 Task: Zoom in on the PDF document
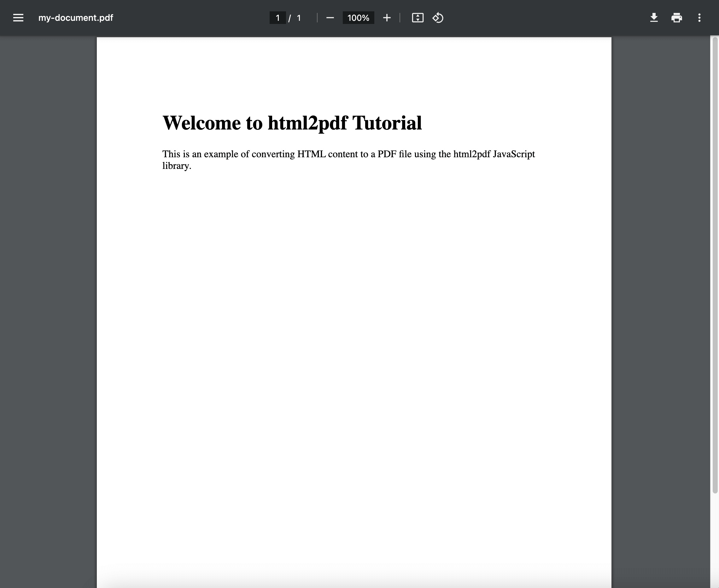pos(387,18)
